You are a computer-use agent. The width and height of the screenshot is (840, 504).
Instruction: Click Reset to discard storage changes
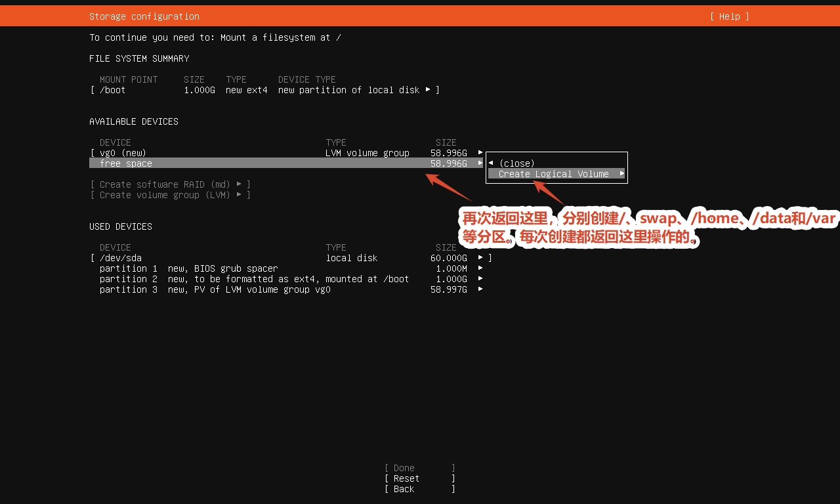[420, 478]
